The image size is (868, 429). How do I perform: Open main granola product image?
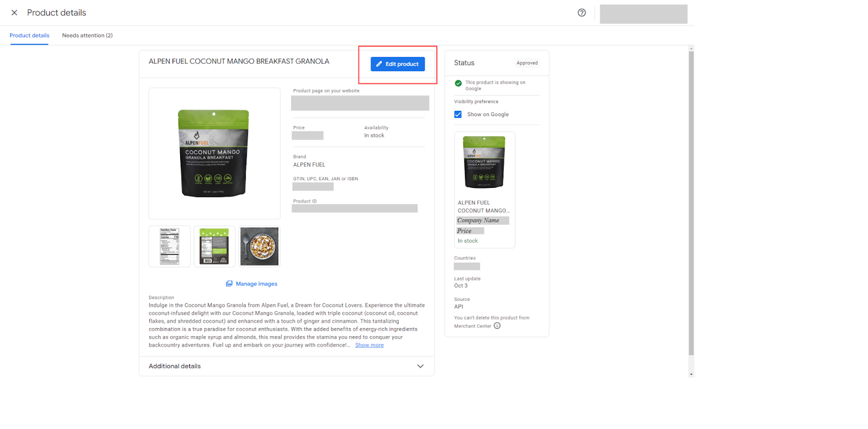[x=214, y=153]
